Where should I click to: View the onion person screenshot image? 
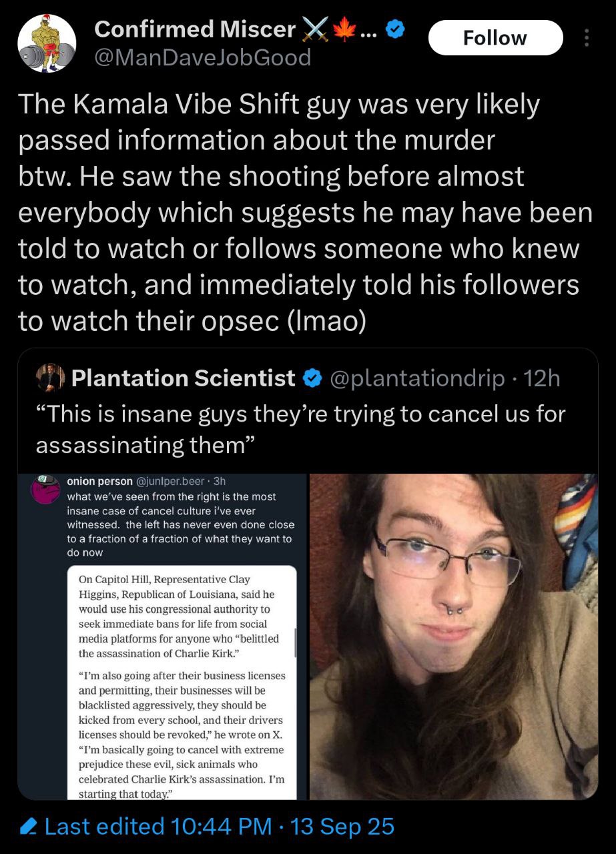[162, 636]
